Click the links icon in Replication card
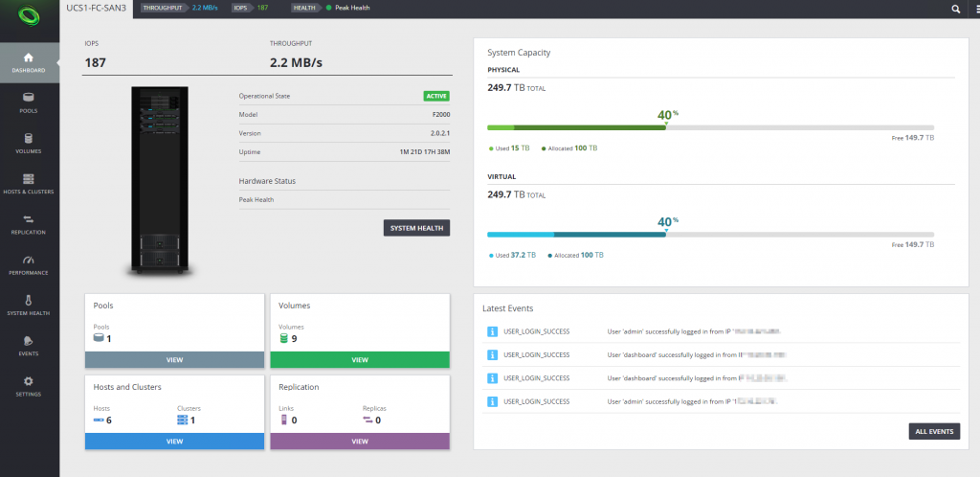 [x=283, y=420]
